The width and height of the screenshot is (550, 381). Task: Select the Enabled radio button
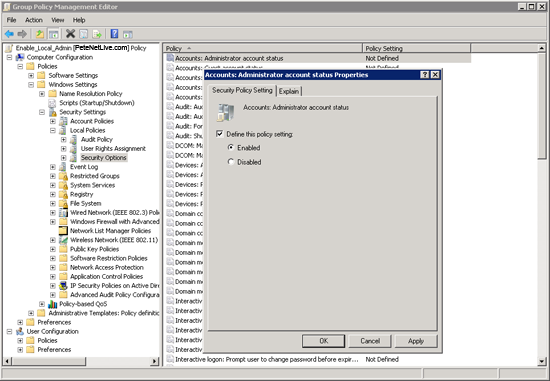pos(230,147)
